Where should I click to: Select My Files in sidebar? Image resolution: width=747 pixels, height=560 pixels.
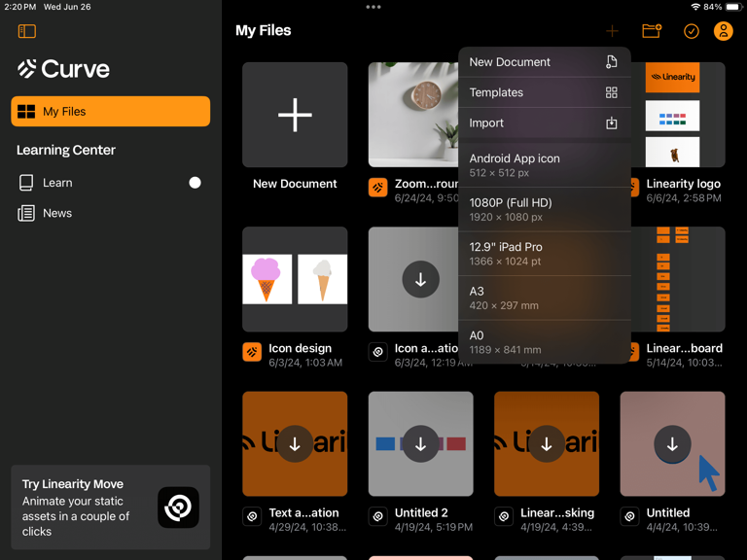(x=111, y=112)
